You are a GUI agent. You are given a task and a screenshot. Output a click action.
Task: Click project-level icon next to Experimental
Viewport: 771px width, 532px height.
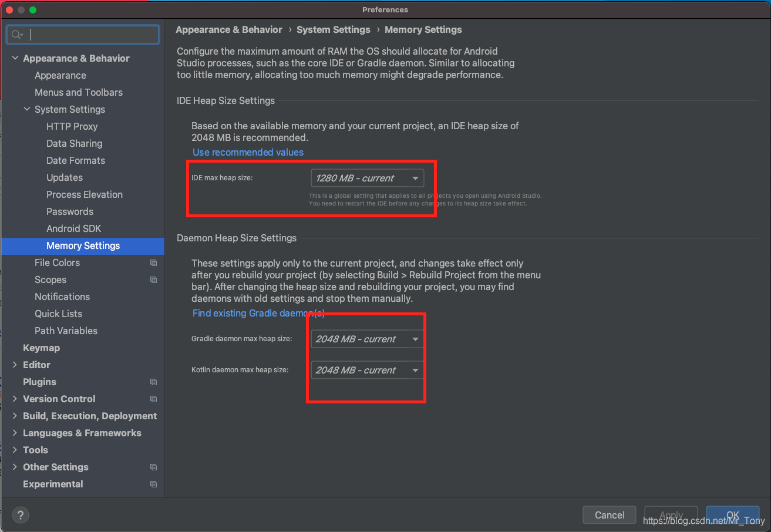(153, 484)
